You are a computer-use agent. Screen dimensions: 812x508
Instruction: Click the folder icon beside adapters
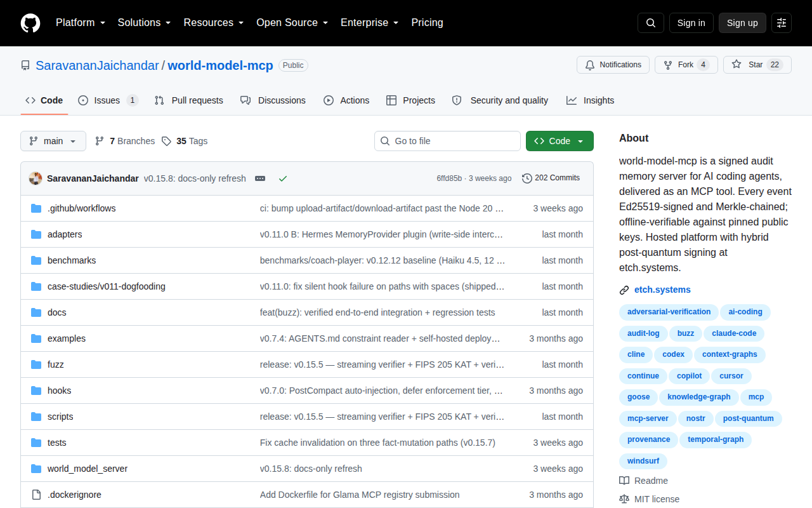click(36, 234)
